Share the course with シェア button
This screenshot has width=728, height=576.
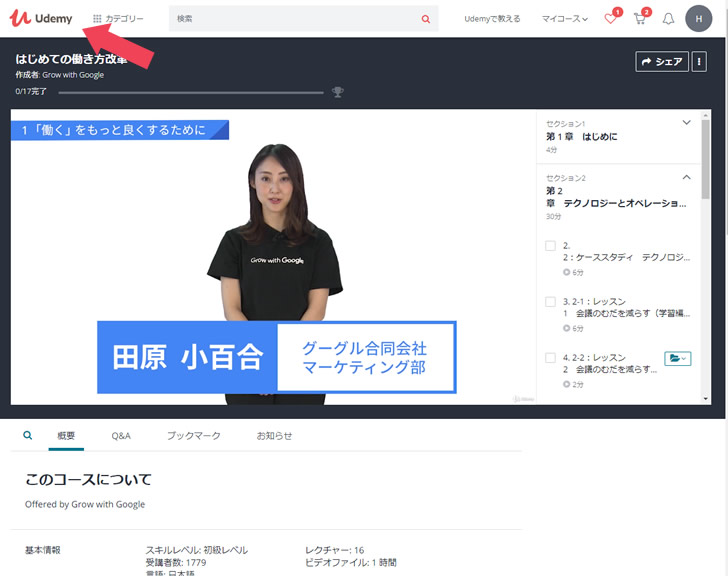(662, 61)
